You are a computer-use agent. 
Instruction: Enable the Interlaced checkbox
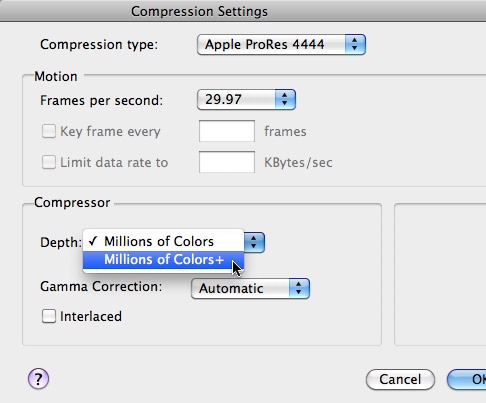click(49, 316)
